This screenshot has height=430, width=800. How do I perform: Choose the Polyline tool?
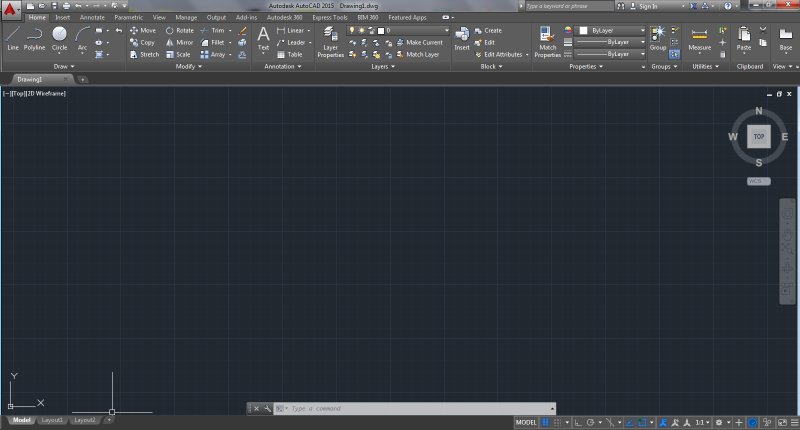click(x=35, y=38)
